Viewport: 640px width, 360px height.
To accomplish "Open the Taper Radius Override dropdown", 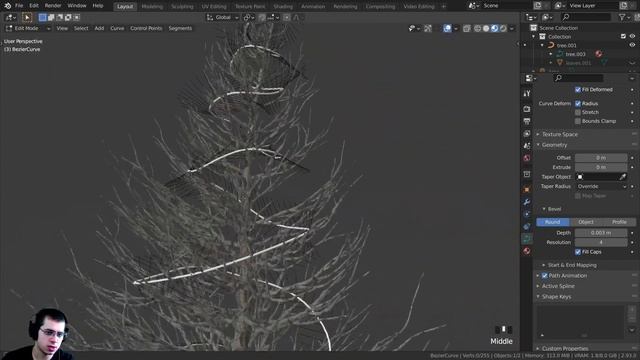I will coord(601,186).
